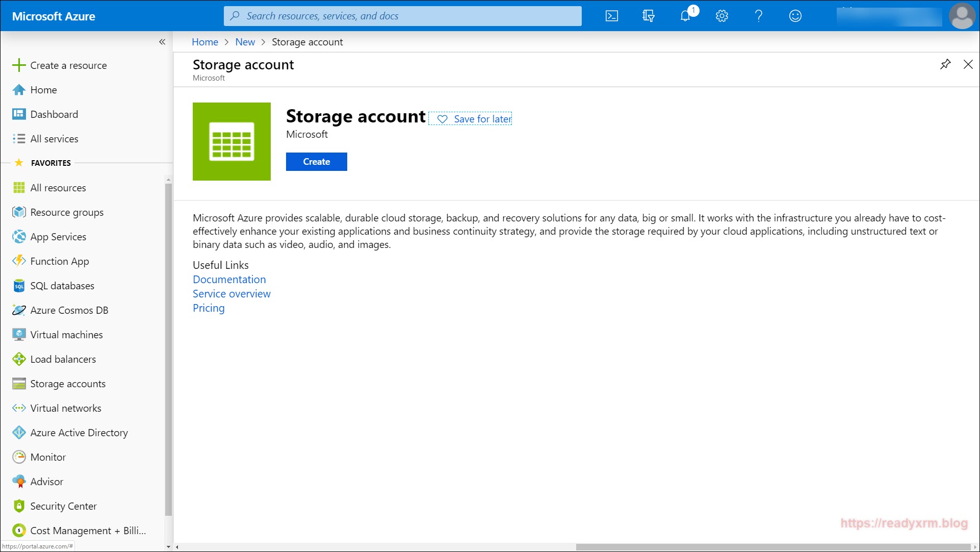Open the notifications bell

pyautogui.click(x=685, y=16)
